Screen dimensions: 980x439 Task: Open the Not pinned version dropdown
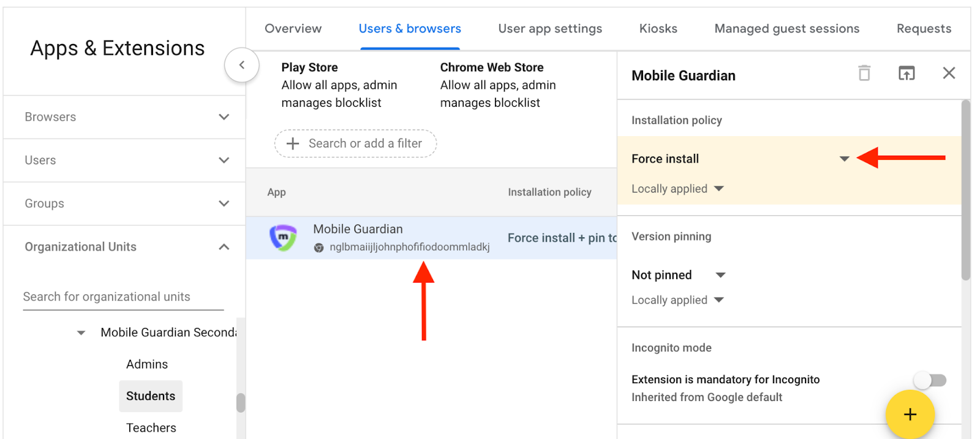(x=720, y=275)
